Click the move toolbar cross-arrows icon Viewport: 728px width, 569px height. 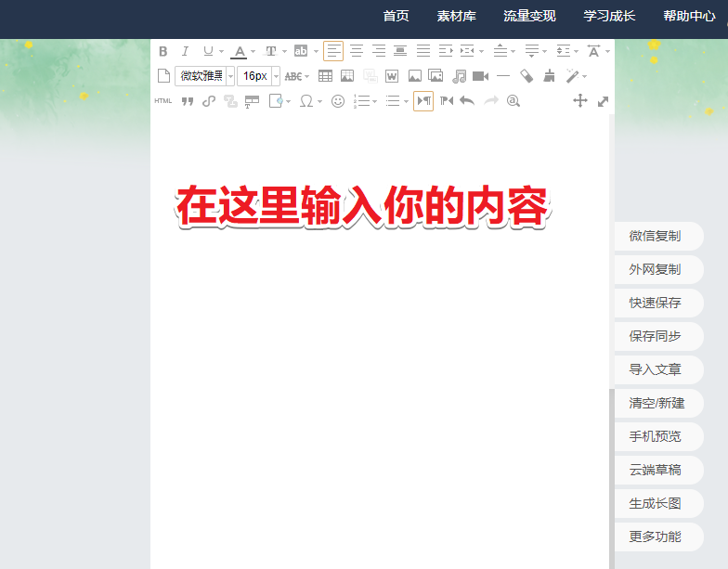coord(580,100)
